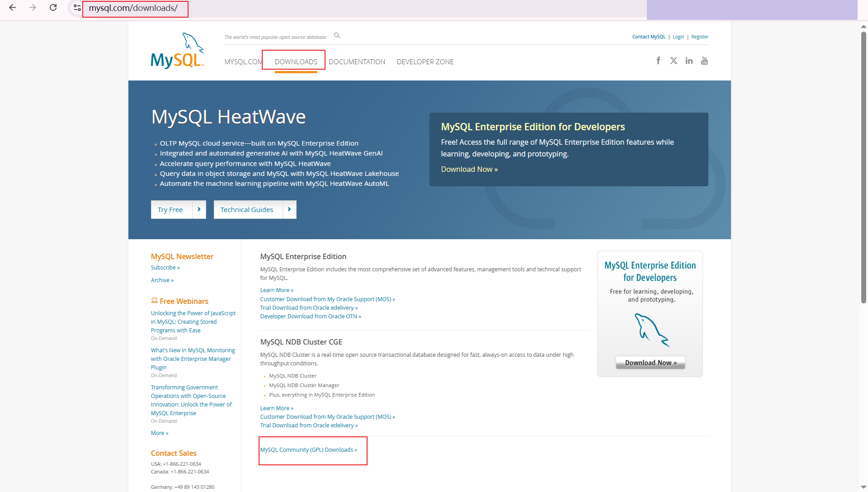Open MySQL's Facebook page icon
The height and width of the screenshot is (492, 868).
658,61
